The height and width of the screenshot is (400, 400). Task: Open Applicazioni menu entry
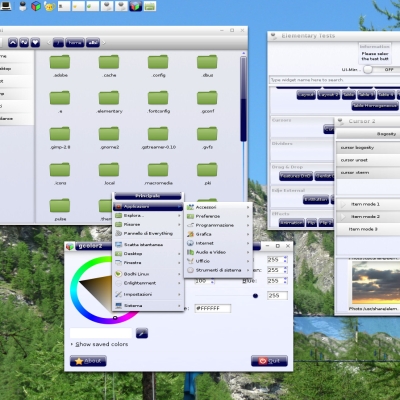click(x=148, y=207)
